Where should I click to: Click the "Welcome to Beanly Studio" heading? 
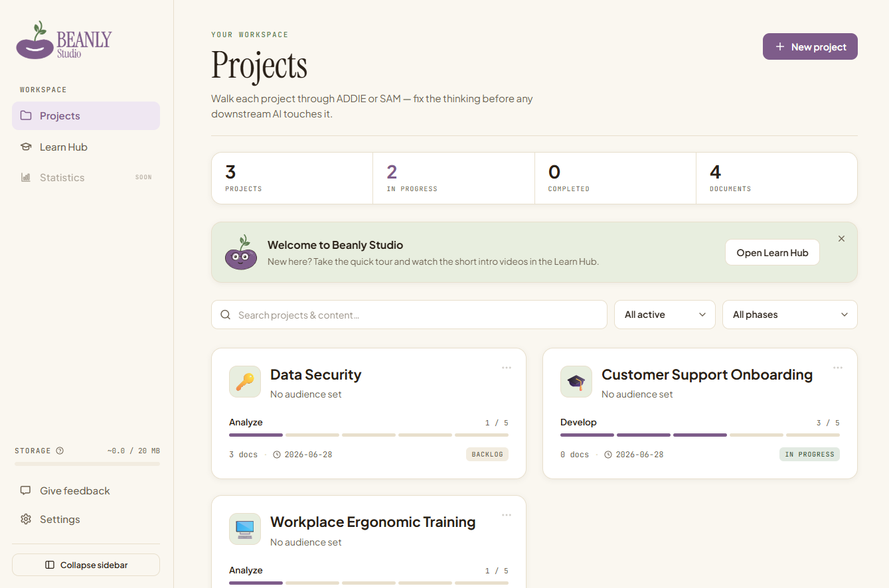click(x=335, y=245)
